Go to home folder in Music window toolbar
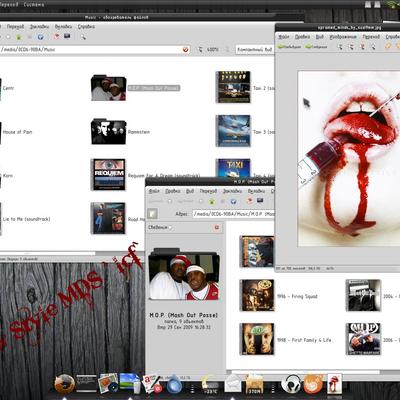This screenshot has width=400, height=400. 19,37
